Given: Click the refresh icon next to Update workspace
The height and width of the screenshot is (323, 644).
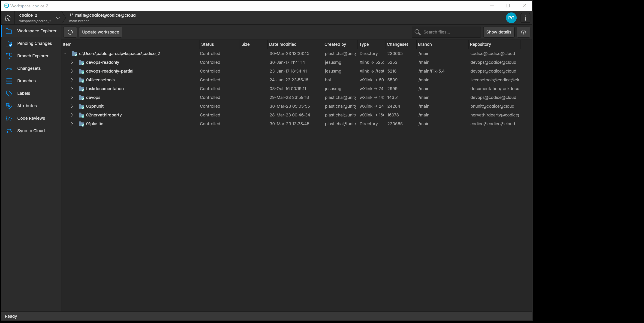Looking at the screenshot, I should [x=70, y=32].
